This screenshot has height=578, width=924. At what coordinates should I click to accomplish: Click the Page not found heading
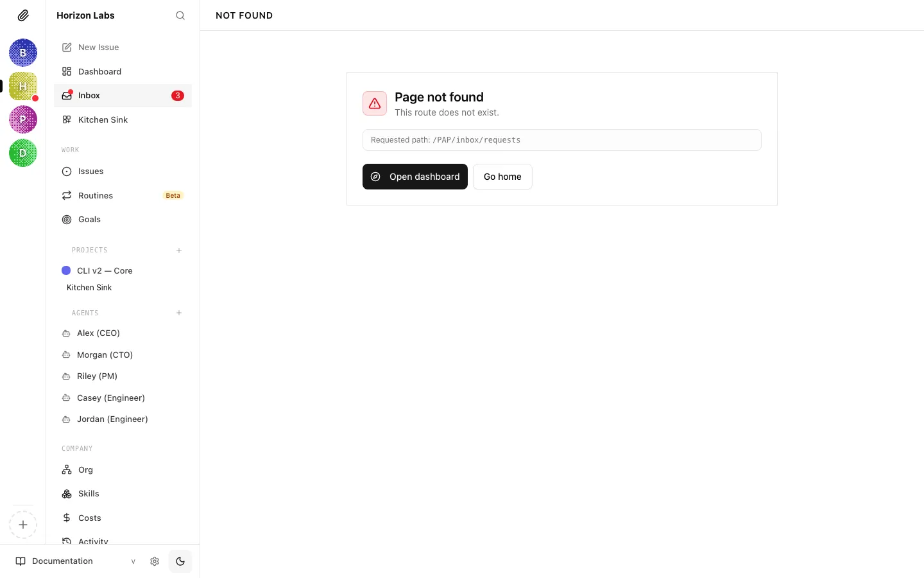coord(439,97)
